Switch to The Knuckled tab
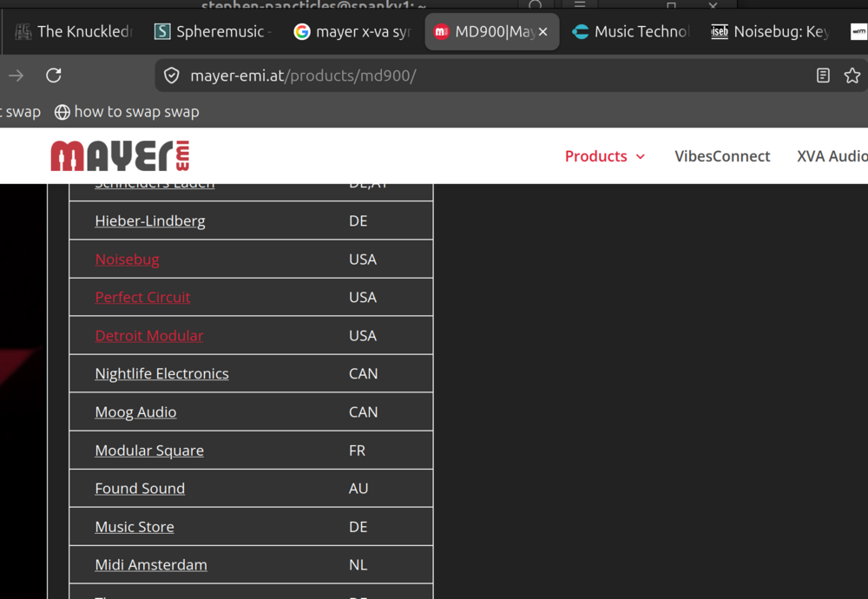Image resolution: width=868 pixels, height=599 pixels. pos(74,32)
